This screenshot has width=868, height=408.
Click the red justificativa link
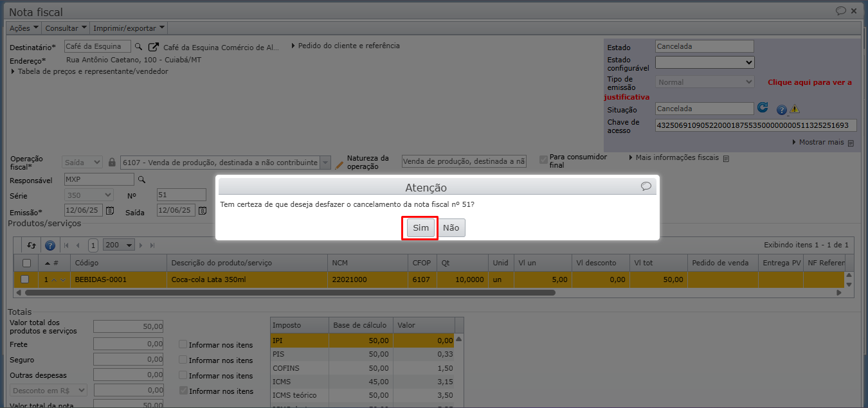(627, 97)
